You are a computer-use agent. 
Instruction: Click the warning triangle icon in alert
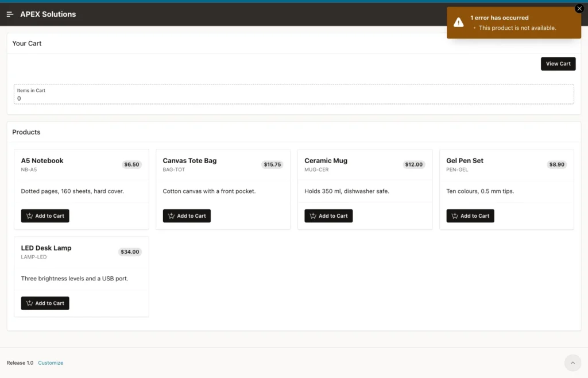458,22
